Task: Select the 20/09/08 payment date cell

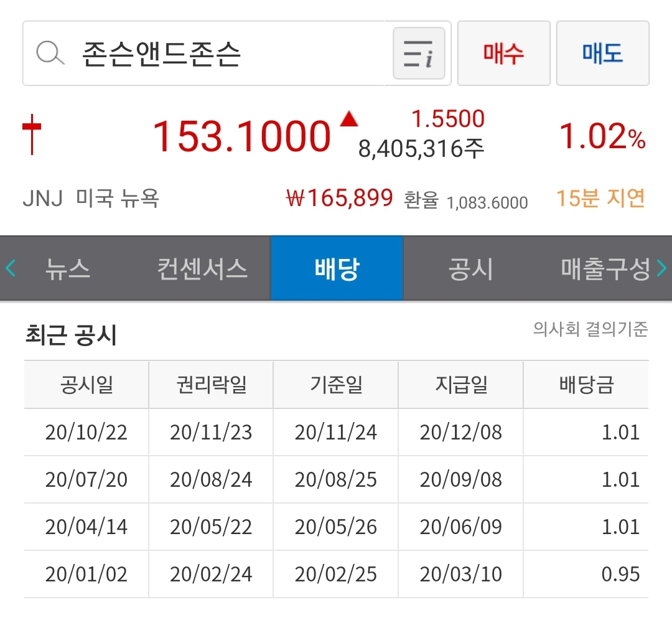Action: [461, 479]
